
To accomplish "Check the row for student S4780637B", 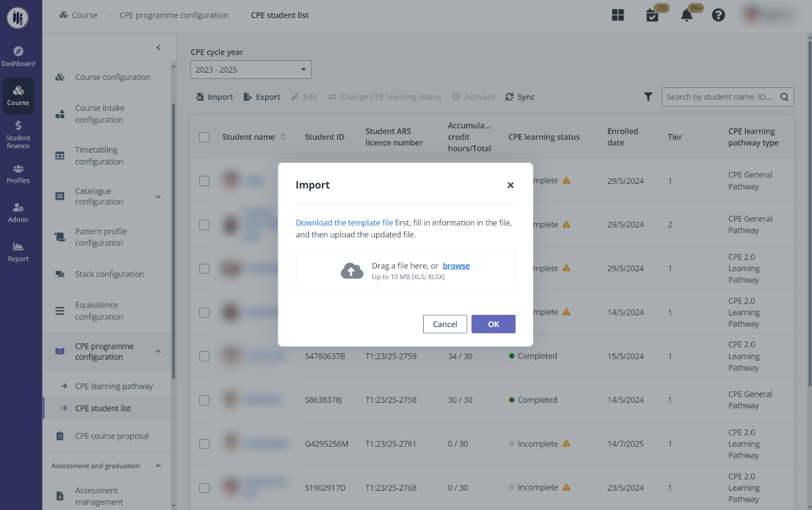I will pyautogui.click(x=204, y=356).
